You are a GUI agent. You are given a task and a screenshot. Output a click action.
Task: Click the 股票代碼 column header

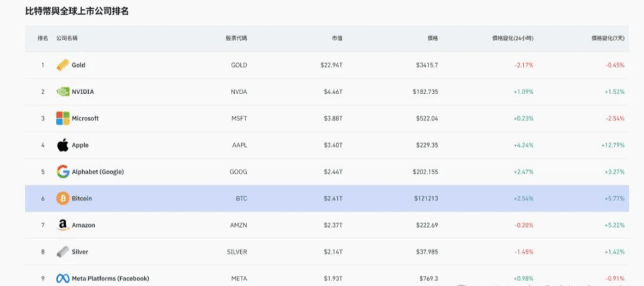click(x=236, y=38)
